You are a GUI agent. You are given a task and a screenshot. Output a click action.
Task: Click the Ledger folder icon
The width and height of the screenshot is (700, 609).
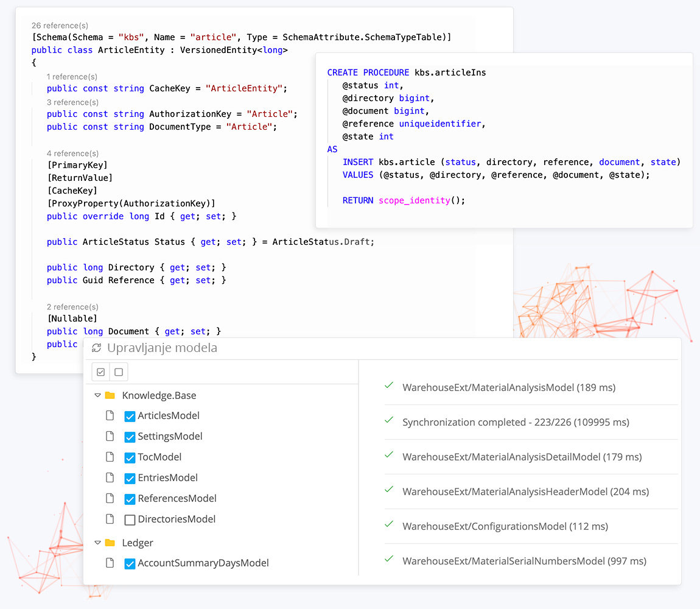110,543
